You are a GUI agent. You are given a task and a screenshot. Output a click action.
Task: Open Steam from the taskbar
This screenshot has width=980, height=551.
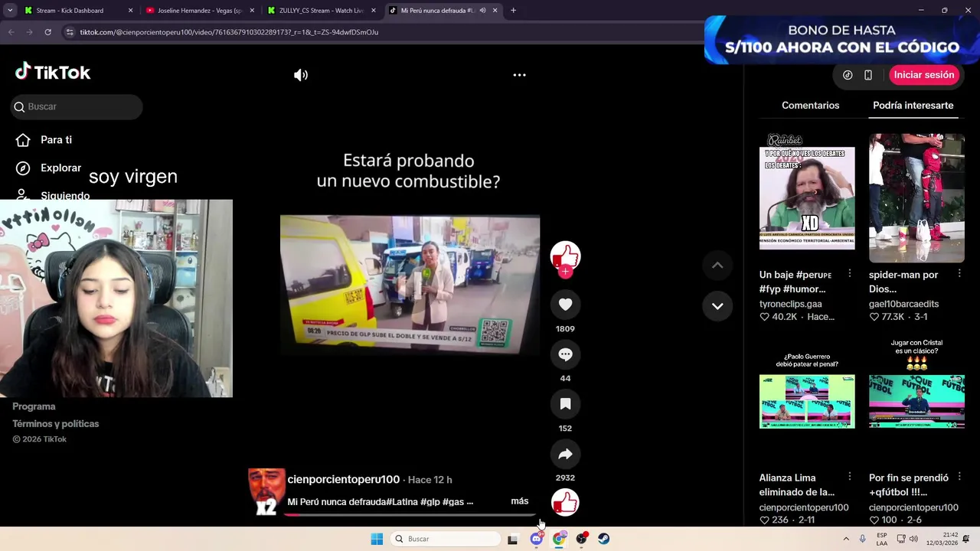pos(604,539)
